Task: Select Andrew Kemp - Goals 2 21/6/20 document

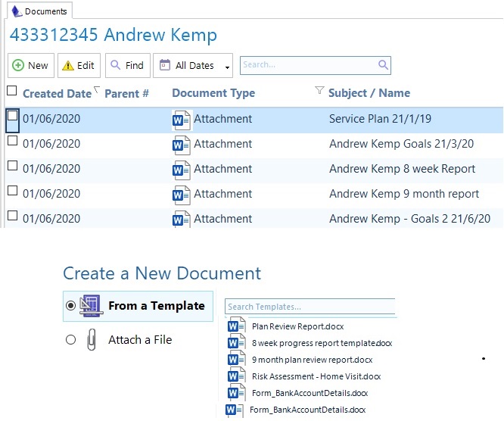Action: click(x=410, y=219)
